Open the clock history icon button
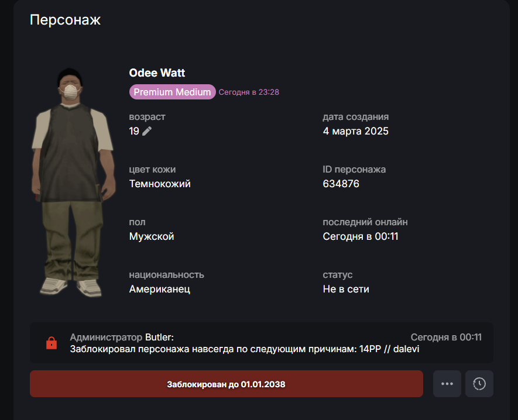518x420 pixels. click(479, 384)
